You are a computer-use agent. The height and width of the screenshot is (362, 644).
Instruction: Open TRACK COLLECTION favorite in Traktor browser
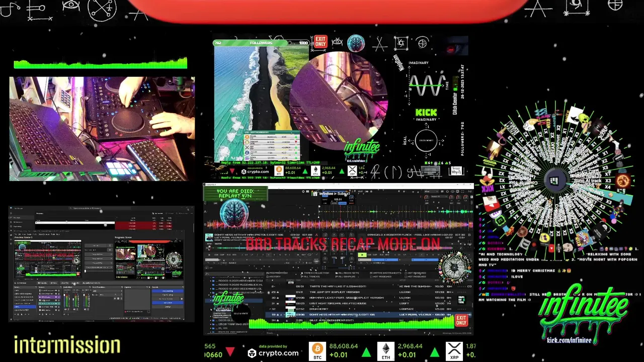(315, 273)
